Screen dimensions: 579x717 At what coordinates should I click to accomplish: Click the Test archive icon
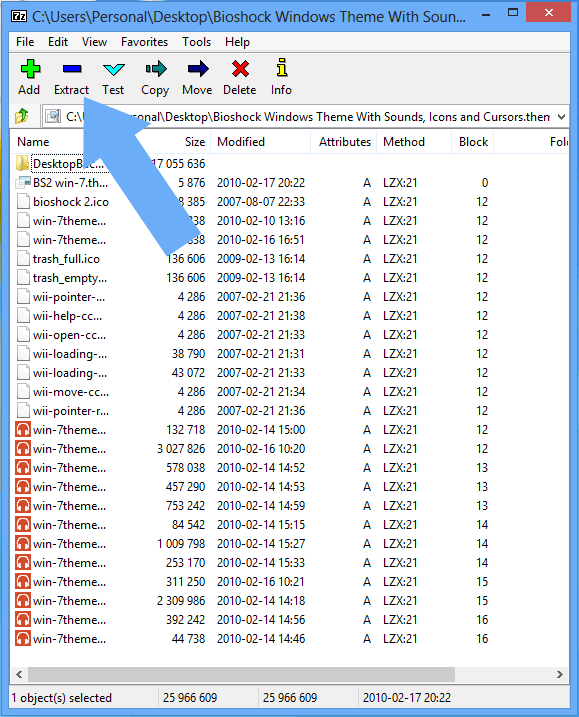(x=113, y=69)
